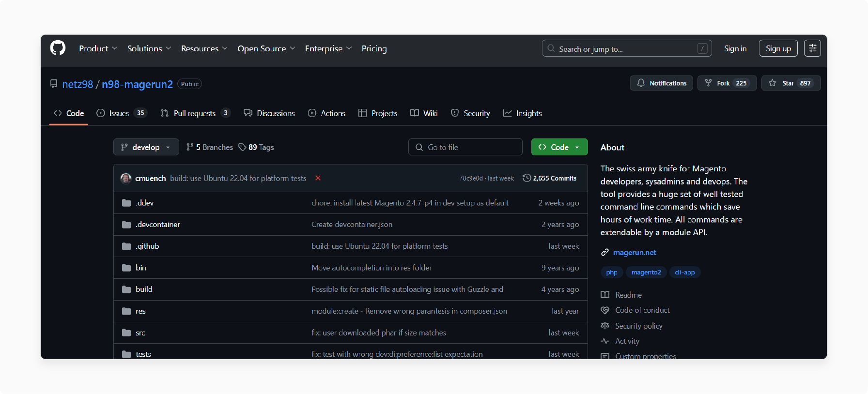Open the .devcontainer folder
Viewport: 868px width, 394px height.
click(157, 225)
